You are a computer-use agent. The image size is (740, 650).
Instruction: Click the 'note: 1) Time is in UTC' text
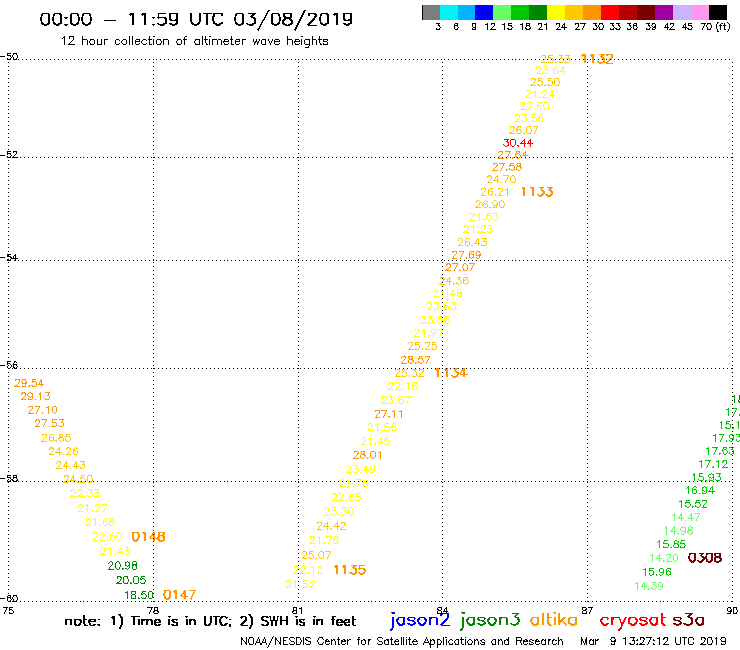click(148, 621)
